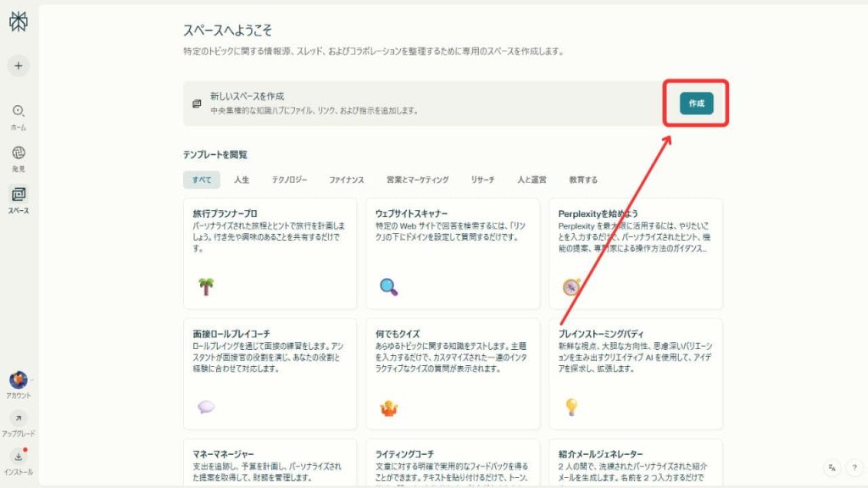Click the spaces icon beside 新しいスペースを作成
868x488 pixels.
197,103
